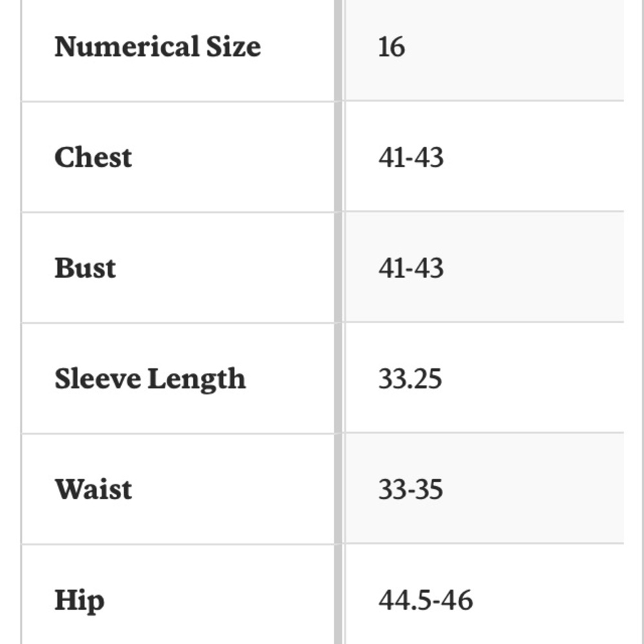This screenshot has height=644, width=644.
Task: Select the sleeve length value 33.25
Action: click(x=410, y=379)
